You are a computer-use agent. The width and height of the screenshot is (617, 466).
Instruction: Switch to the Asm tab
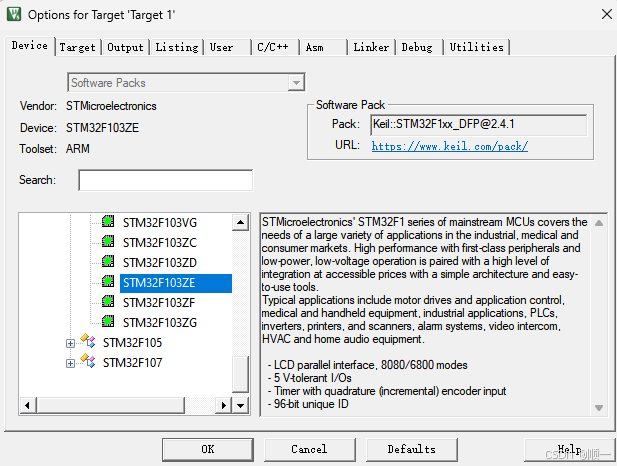(323, 47)
